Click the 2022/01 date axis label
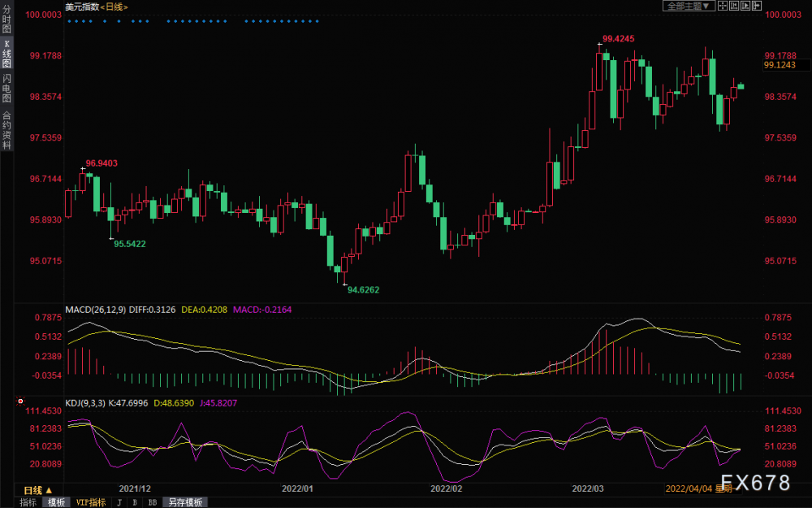Viewport: 812px width, 508px height. pos(297,488)
